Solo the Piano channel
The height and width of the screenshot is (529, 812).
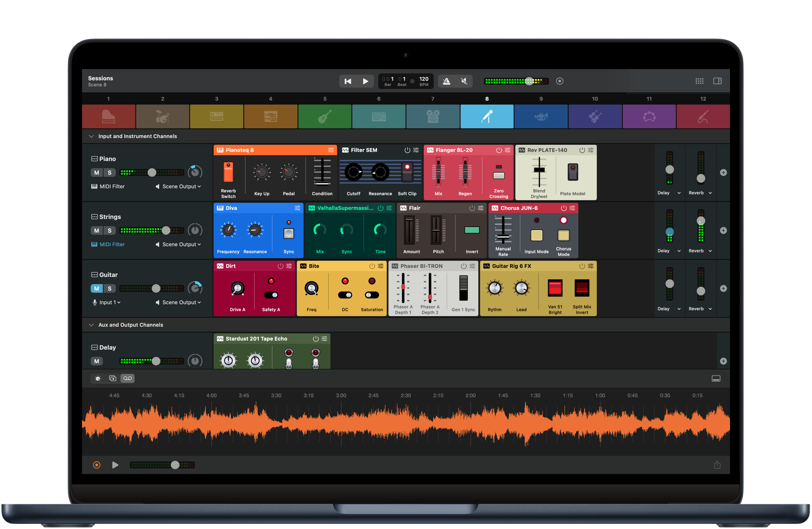pos(109,173)
